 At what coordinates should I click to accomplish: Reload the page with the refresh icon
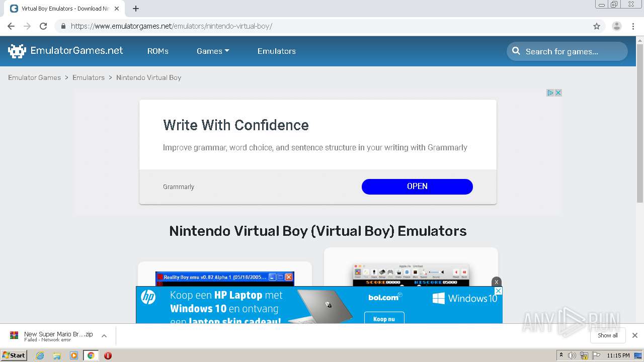pyautogui.click(x=43, y=26)
